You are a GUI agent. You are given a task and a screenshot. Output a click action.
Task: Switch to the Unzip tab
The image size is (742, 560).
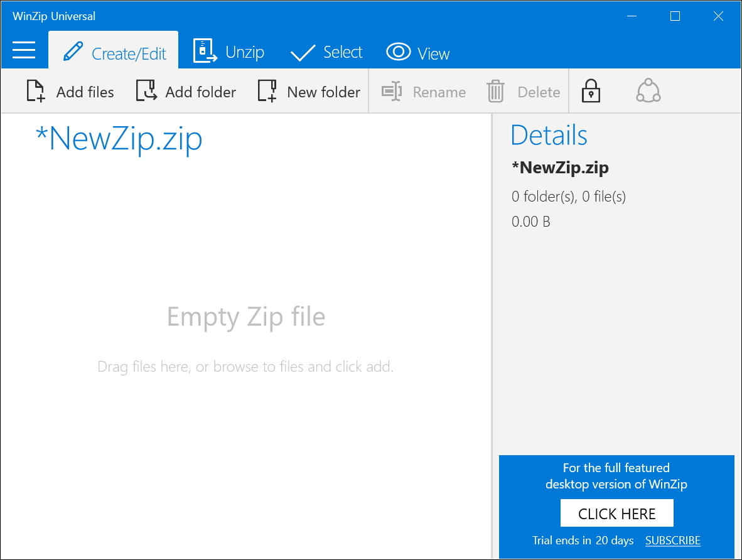coord(229,51)
